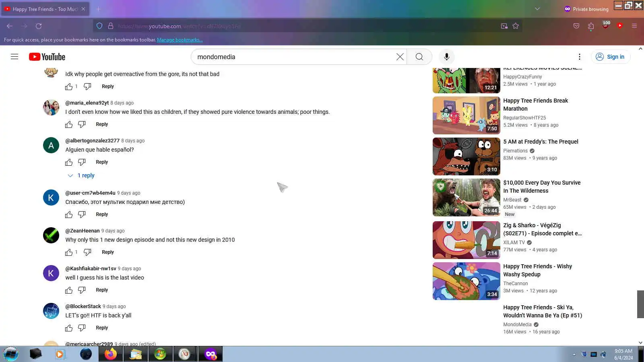This screenshot has width=644, height=362.
Task: Open the YouTube guide hamburger menu
Action: tap(14, 57)
